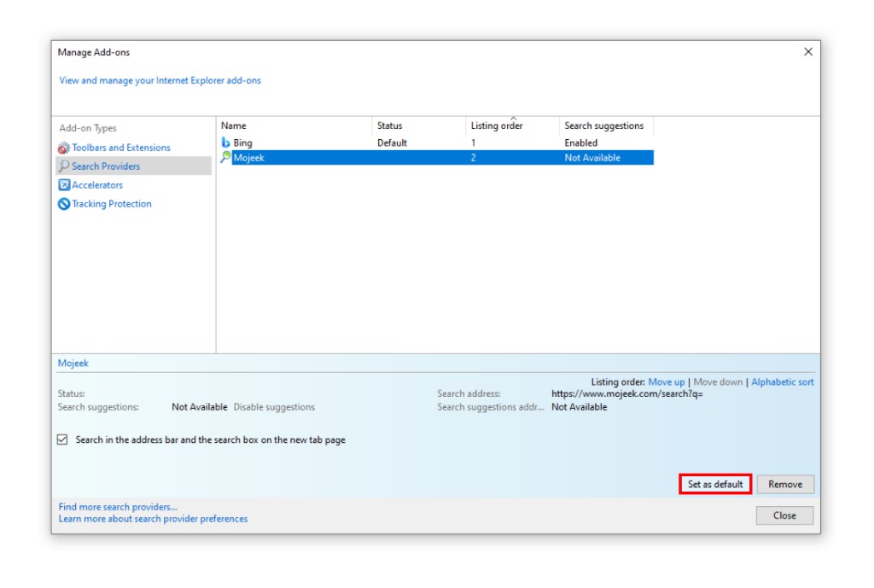874x588 pixels.
Task: Click the Mojeek heading in details pane
Action: pos(73,364)
